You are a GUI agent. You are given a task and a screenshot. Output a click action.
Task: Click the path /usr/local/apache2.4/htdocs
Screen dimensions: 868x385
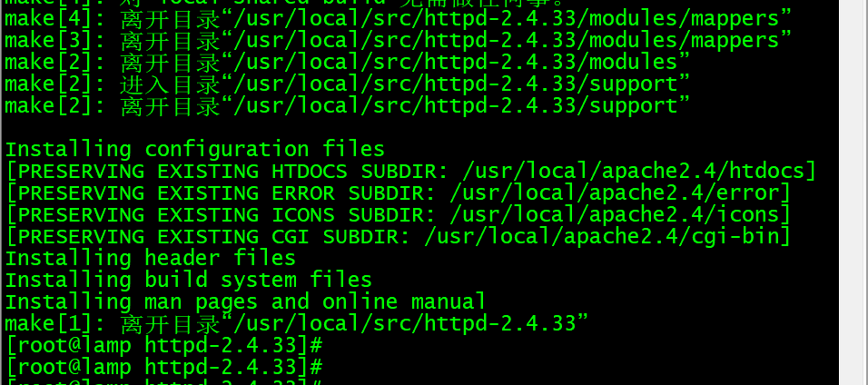pyautogui.click(x=633, y=172)
